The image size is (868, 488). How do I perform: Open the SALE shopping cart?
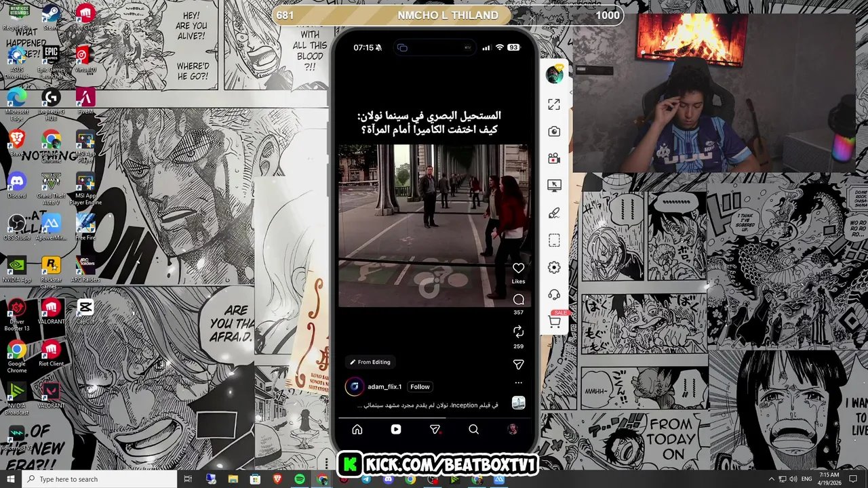[555, 321]
